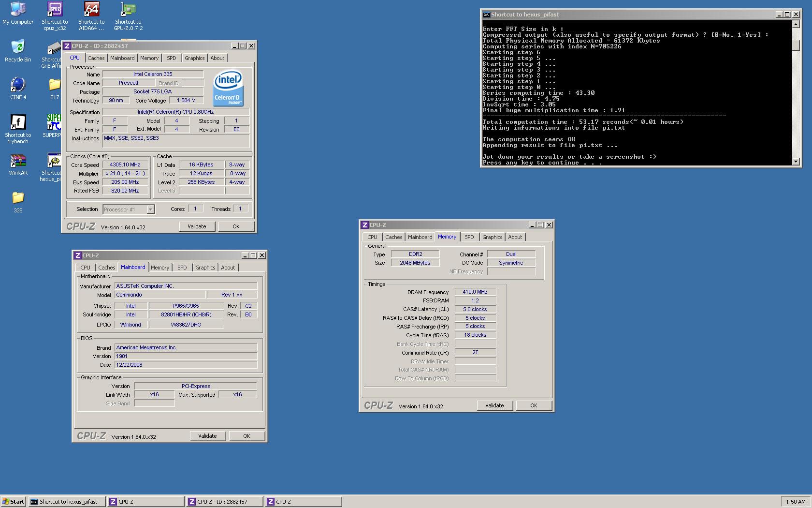812x508 pixels.
Task: Click Memory CPU-Z window title icon
Action: 365,225
